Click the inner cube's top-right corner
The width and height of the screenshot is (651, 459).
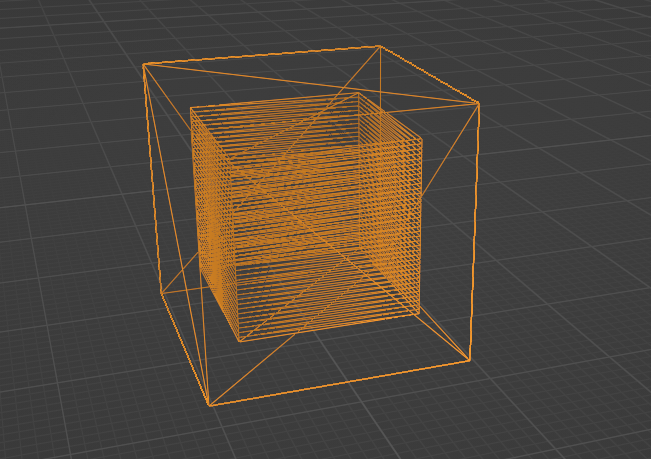click(x=421, y=140)
